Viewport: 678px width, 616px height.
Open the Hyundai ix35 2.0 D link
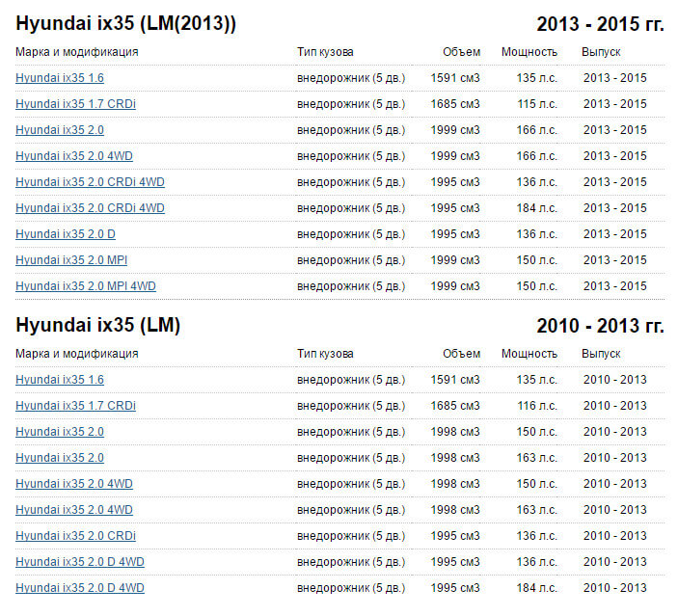click(66, 234)
